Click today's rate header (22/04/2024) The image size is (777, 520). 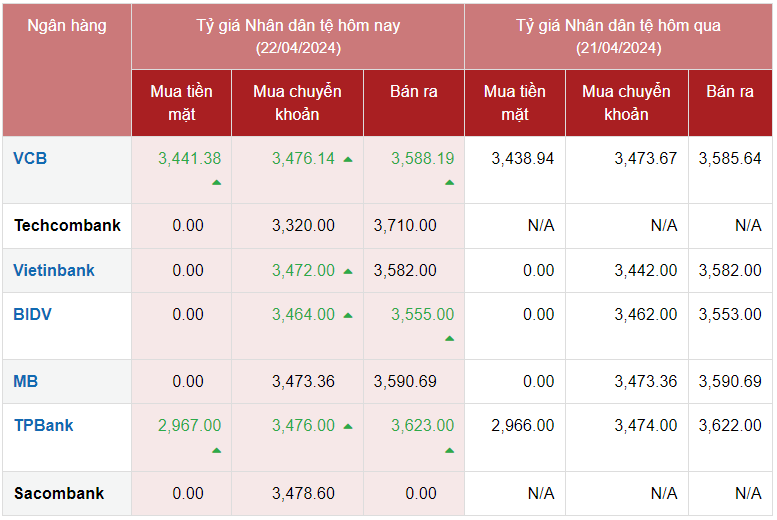tap(297, 36)
